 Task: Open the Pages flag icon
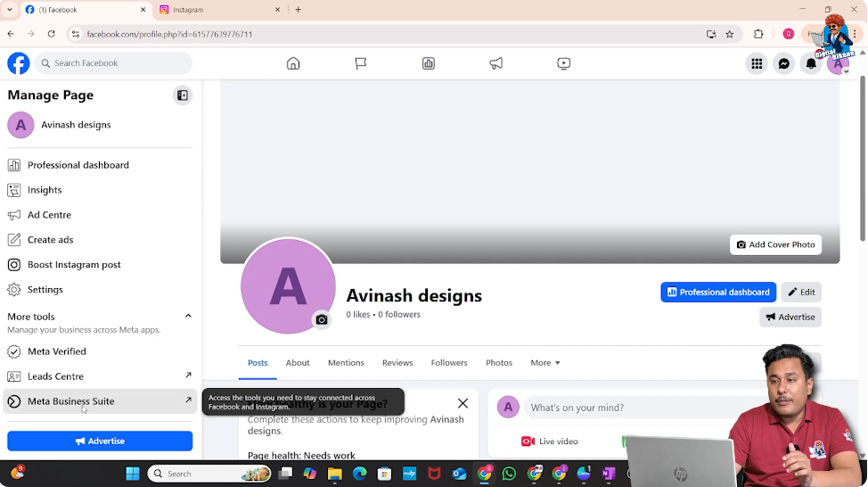click(360, 63)
